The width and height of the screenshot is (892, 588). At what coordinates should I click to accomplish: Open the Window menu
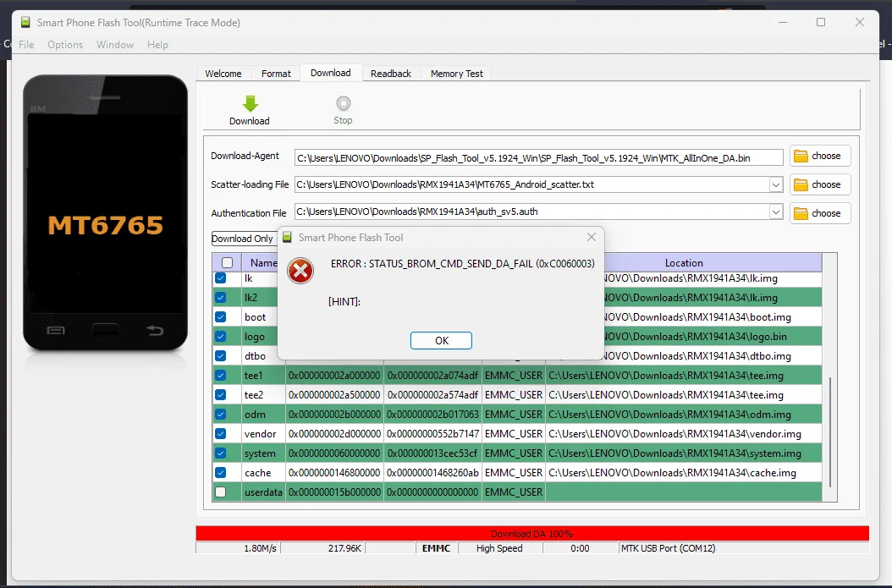click(x=115, y=44)
